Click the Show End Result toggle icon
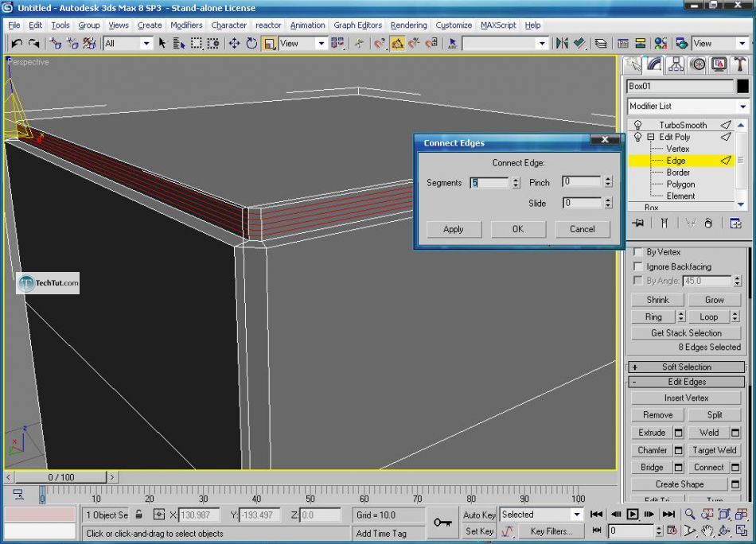The width and height of the screenshot is (756, 544). (x=664, y=223)
